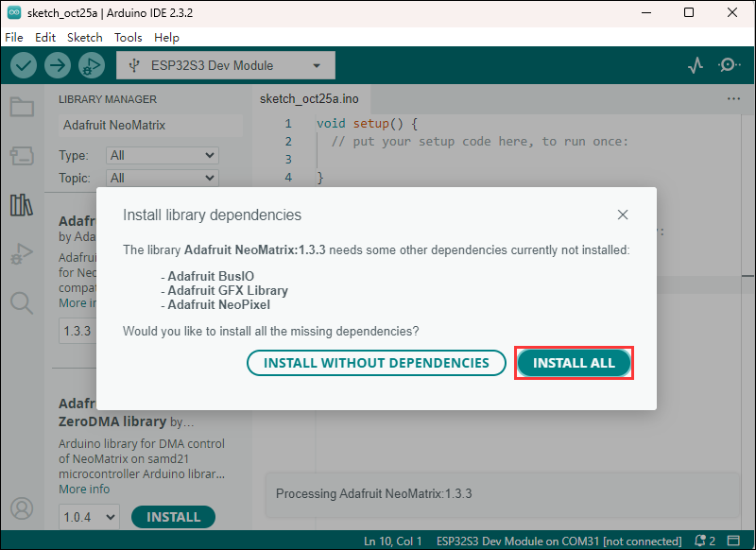Close the Arduino IDE window
This screenshot has width=756, height=550.
(x=731, y=12)
